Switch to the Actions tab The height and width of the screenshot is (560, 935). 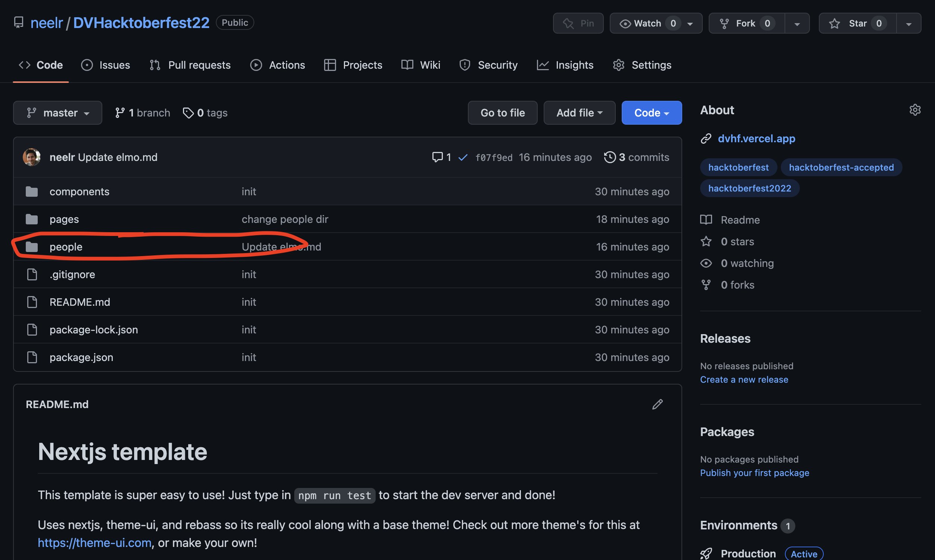pos(277,65)
